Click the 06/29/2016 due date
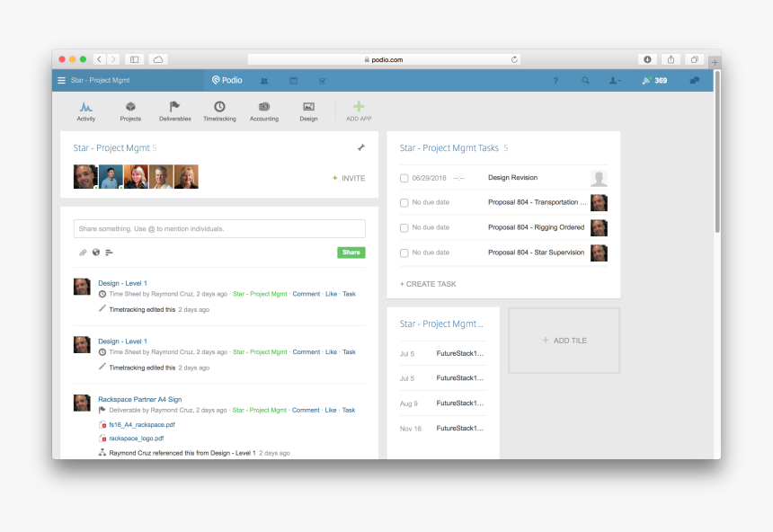The image size is (773, 532). pyautogui.click(x=429, y=178)
